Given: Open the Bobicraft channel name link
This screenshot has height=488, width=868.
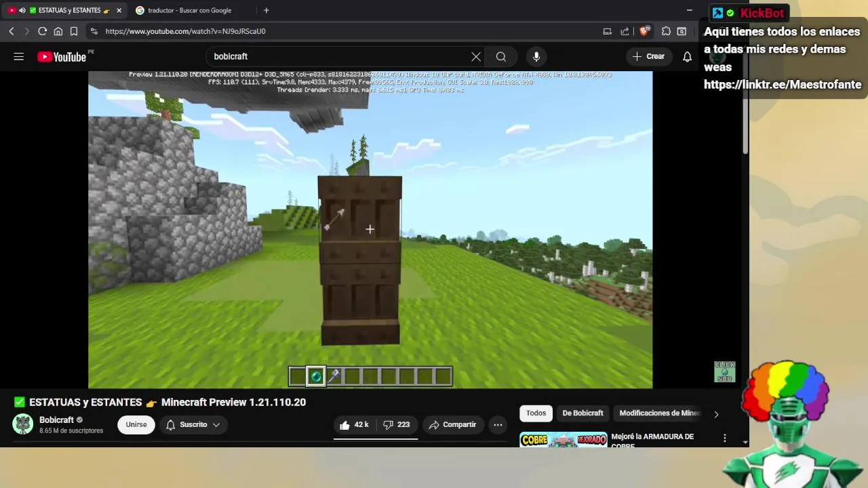Looking at the screenshot, I should [x=56, y=420].
